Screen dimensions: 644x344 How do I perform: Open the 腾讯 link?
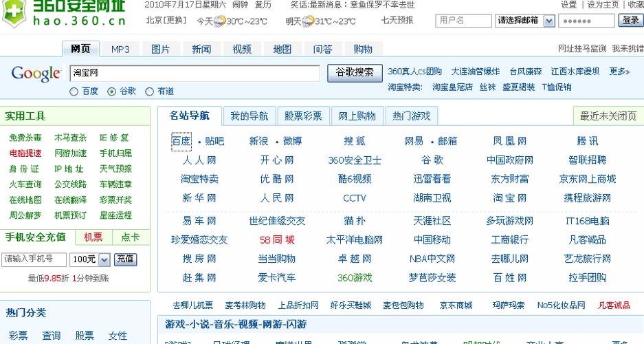pos(588,141)
